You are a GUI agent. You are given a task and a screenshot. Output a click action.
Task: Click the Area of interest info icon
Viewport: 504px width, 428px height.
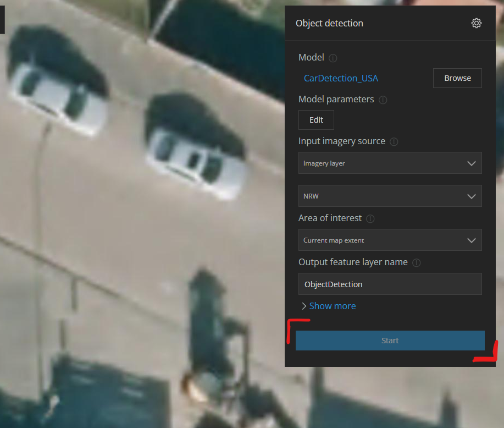click(x=370, y=218)
